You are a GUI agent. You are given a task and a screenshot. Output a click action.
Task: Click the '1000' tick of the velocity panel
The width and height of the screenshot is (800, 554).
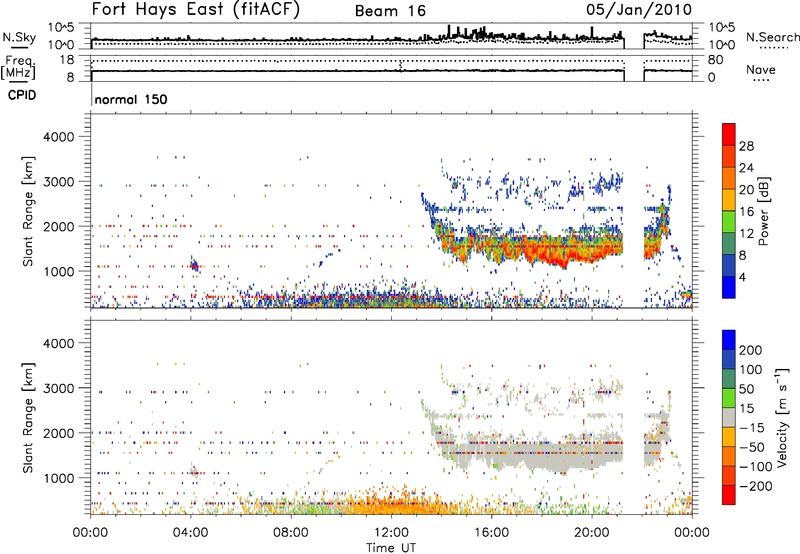[59, 478]
